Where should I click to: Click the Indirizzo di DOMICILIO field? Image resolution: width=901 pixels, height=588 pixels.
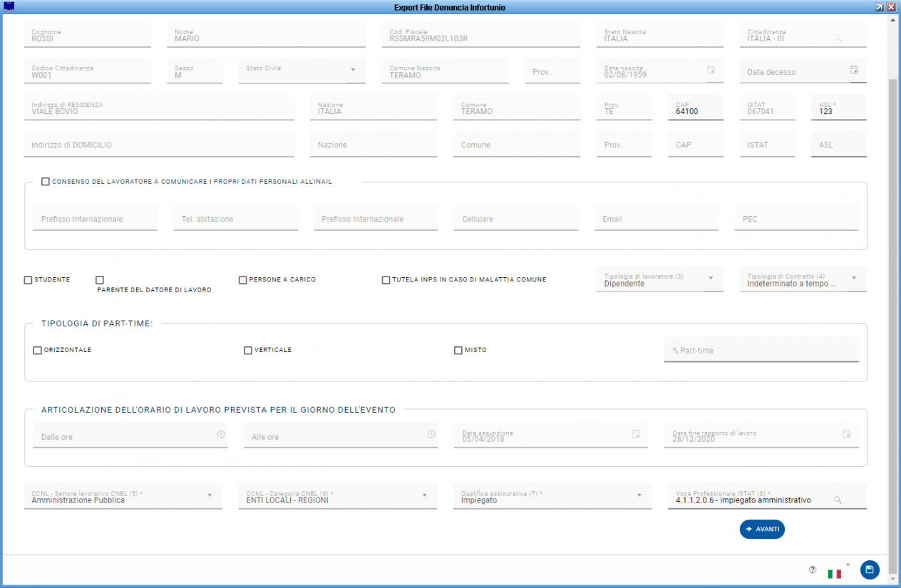pos(158,145)
